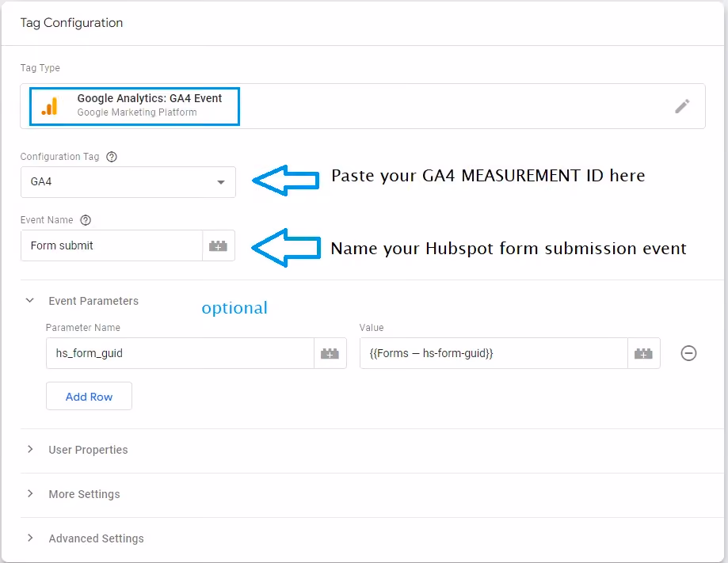728x563 pixels.
Task: Click the Google Marketing Platform subtitle
Action: [137, 112]
